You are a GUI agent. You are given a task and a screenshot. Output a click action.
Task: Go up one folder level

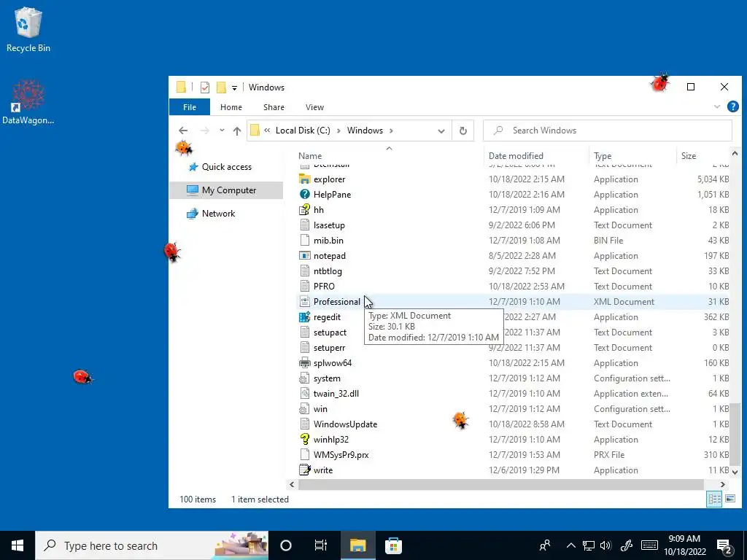coord(237,131)
